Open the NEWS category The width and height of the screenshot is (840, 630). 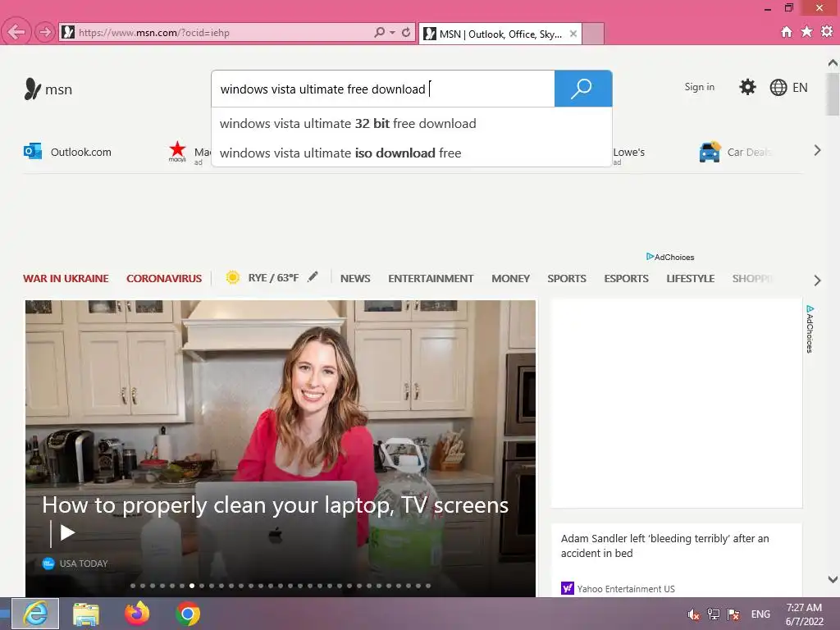click(x=355, y=279)
